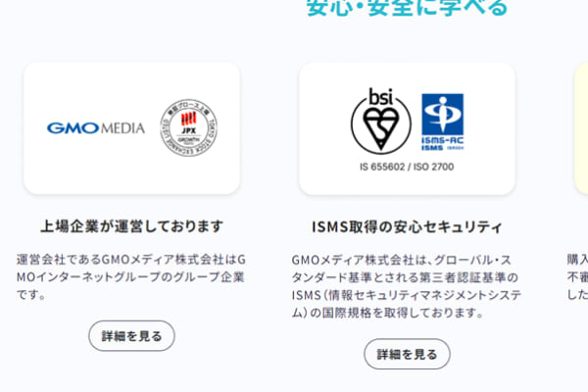Click the white figure symbol on ISMS badge
Screen dimensions: 588x392
[443, 114]
